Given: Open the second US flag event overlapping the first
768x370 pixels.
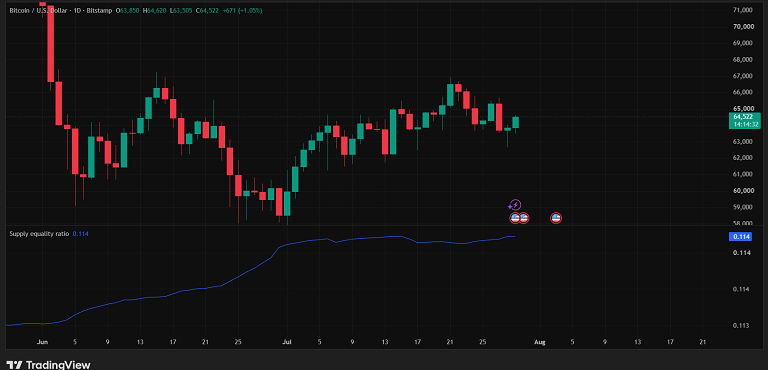Looking at the screenshot, I should pos(524,218).
